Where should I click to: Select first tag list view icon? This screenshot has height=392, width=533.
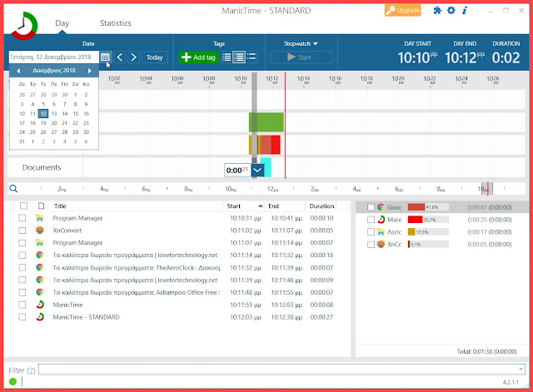tap(227, 57)
